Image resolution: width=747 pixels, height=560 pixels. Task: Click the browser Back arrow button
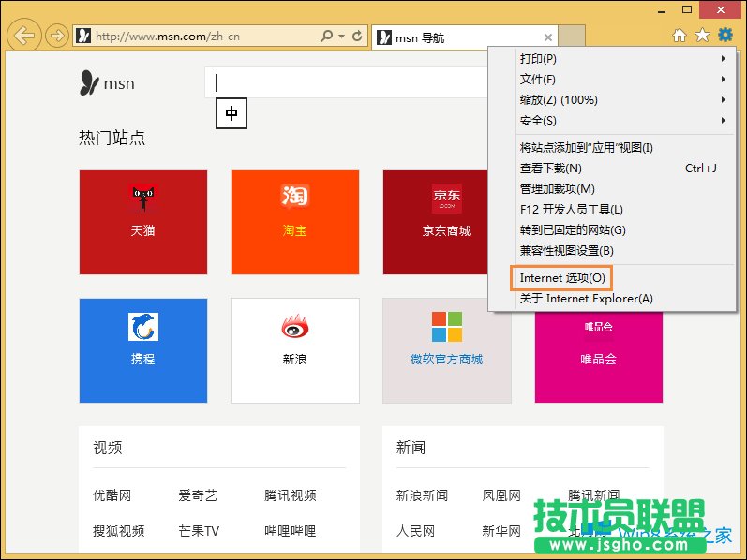[x=24, y=37]
